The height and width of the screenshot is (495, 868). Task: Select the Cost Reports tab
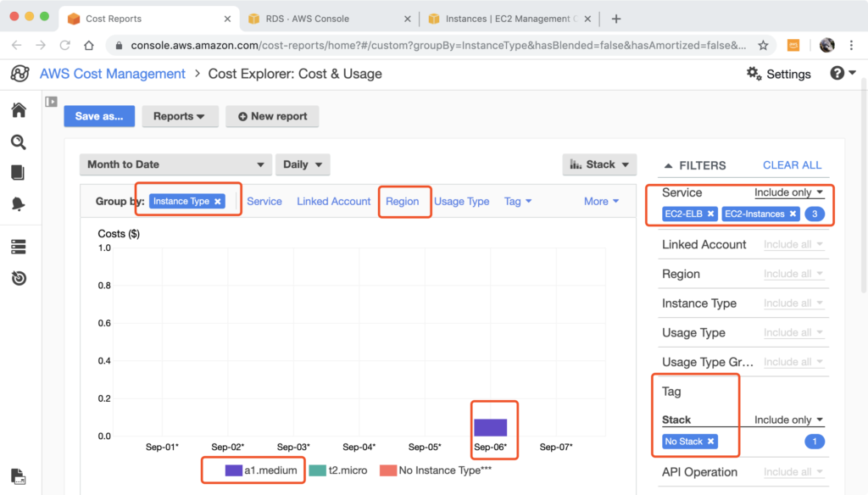pos(148,19)
